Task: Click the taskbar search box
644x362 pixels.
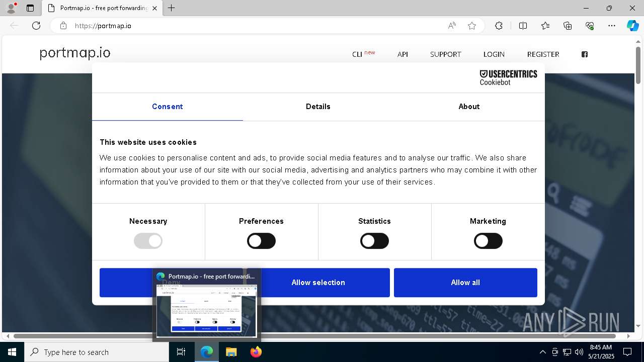Action: pos(97,352)
